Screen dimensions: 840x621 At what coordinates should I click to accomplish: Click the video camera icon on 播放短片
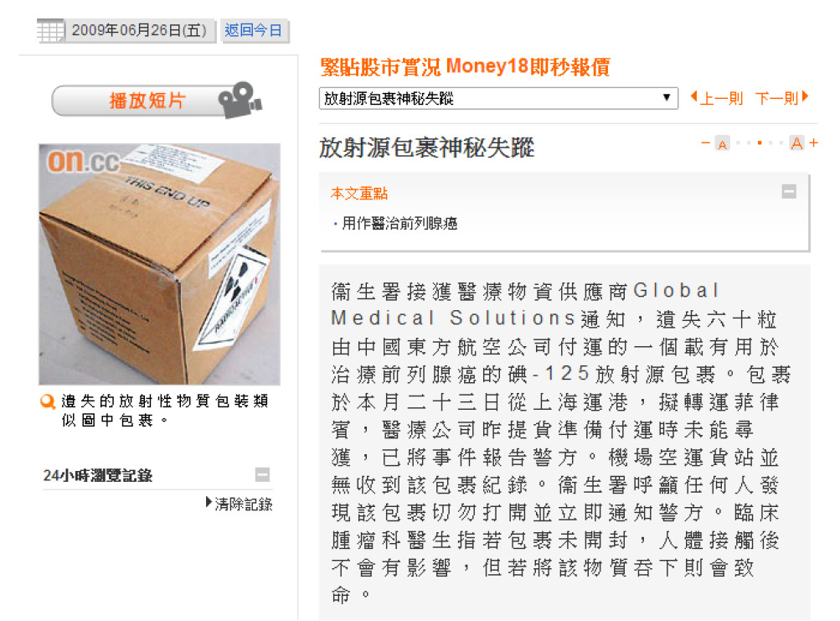[240, 100]
